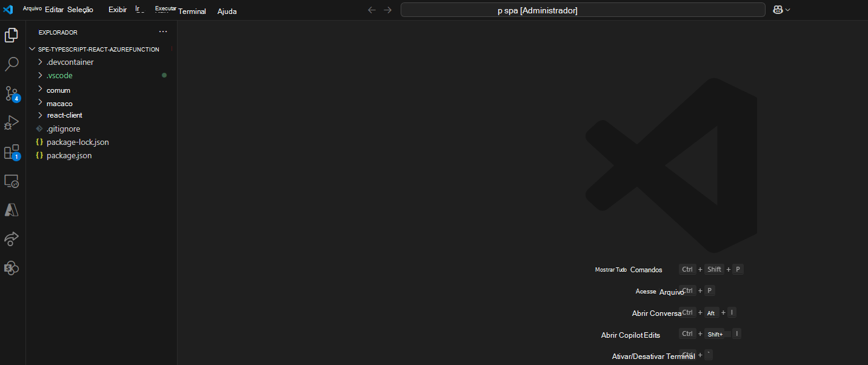Image resolution: width=868 pixels, height=365 pixels.
Task: Open the Search view in activity bar
Action: [x=12, y=64]
